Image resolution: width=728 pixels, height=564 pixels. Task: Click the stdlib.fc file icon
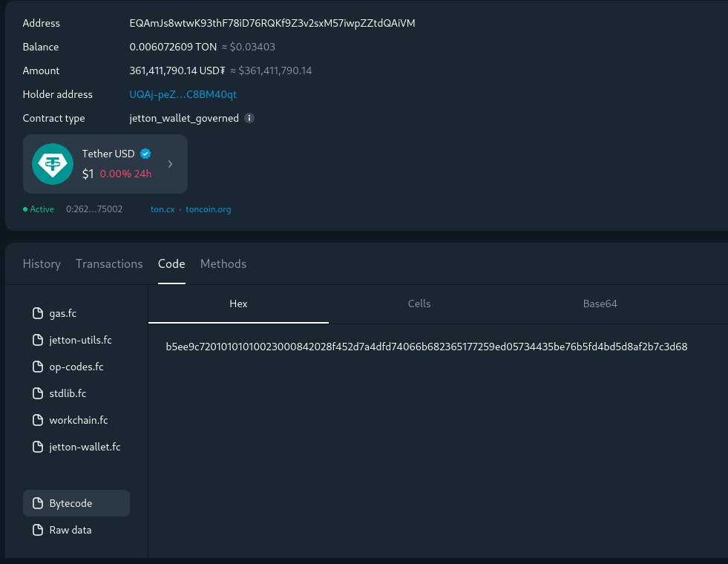[37, 393]
